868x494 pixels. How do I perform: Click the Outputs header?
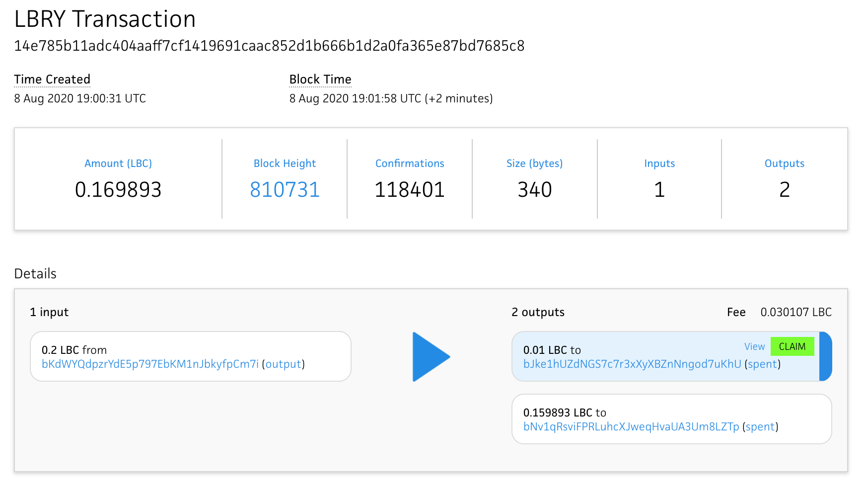click(x=785, y=164)
